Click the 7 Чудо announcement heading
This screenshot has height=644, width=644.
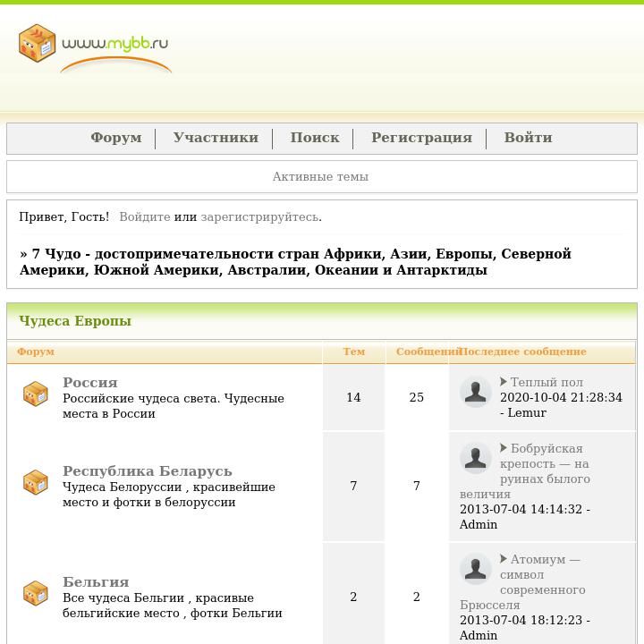point(295,262)
